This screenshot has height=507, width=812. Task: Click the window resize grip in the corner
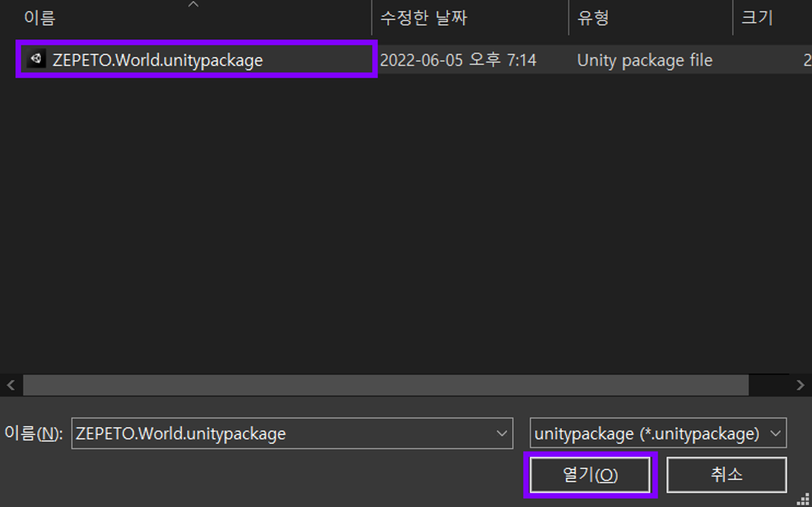pos(803,499)
